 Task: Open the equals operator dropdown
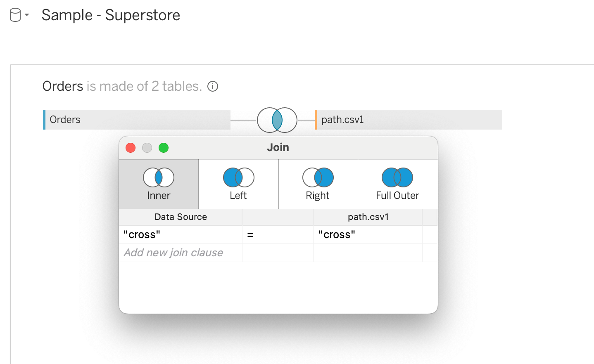tap(277, 235)
